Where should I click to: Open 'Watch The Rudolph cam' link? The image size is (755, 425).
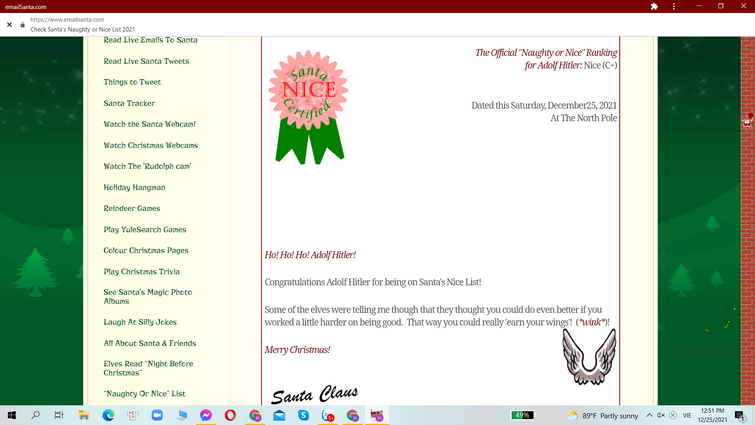click(147, 166)
